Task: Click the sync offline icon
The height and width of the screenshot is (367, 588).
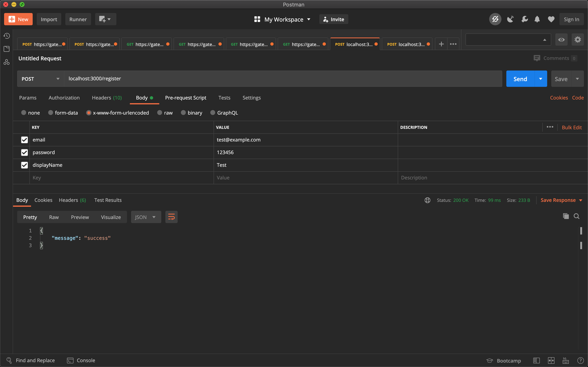Action: click(495, 19)
